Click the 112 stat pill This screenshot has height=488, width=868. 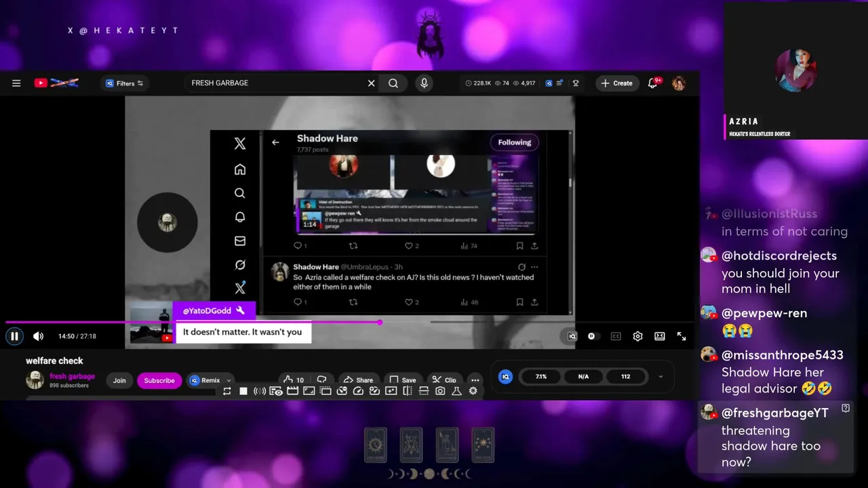pyautogui.click(x=625, y=376)
